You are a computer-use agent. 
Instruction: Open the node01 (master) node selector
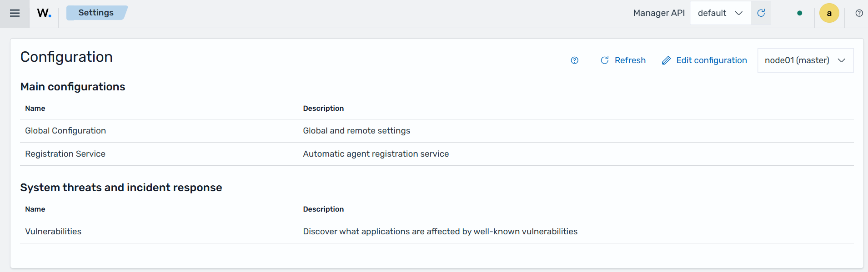click(x=805, y=60)
